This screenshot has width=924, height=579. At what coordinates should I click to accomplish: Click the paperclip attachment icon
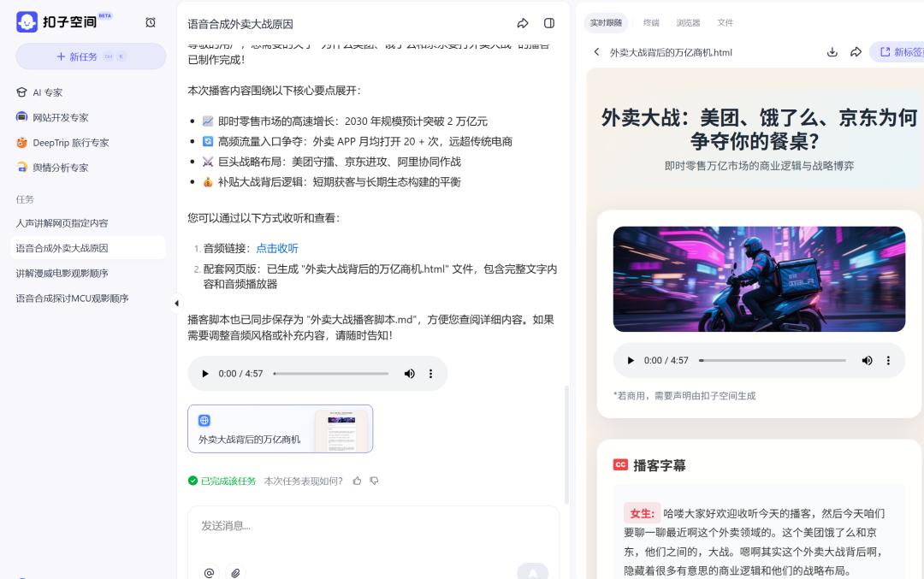(236, 572)
